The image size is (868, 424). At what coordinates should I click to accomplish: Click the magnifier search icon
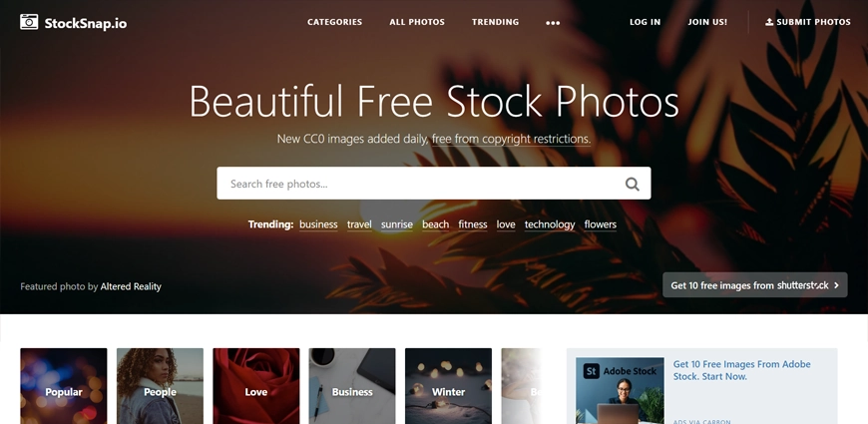tap(633, 184)
